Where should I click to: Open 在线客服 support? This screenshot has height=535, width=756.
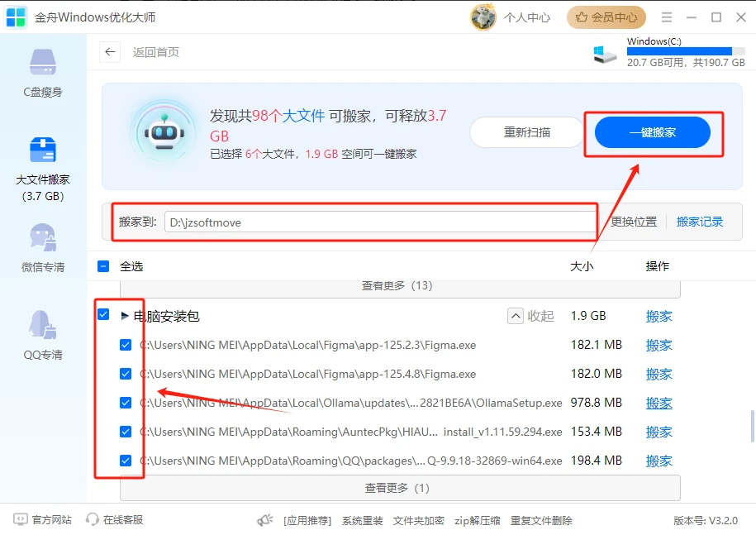pyautogui.click(x=114, y=519)
